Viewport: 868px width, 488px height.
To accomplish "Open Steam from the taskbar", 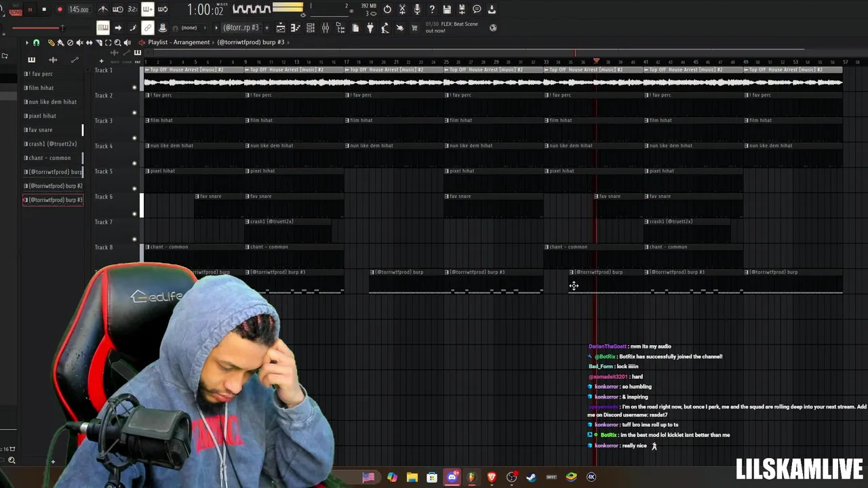I will pyautogui.click(x=531, y=477).
